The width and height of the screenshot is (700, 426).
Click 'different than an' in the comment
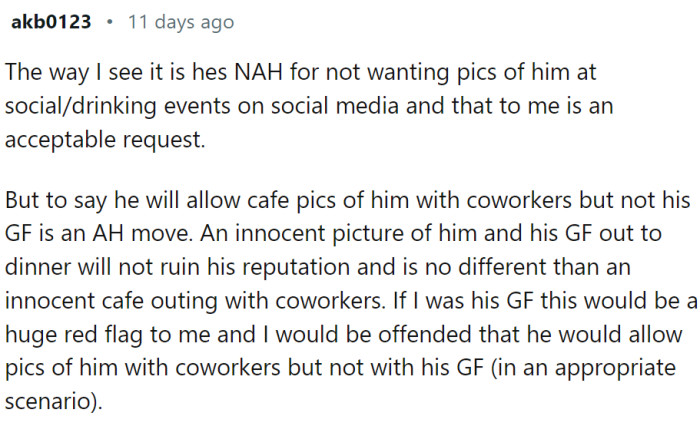pyautogui.click(x=544, y=267)
